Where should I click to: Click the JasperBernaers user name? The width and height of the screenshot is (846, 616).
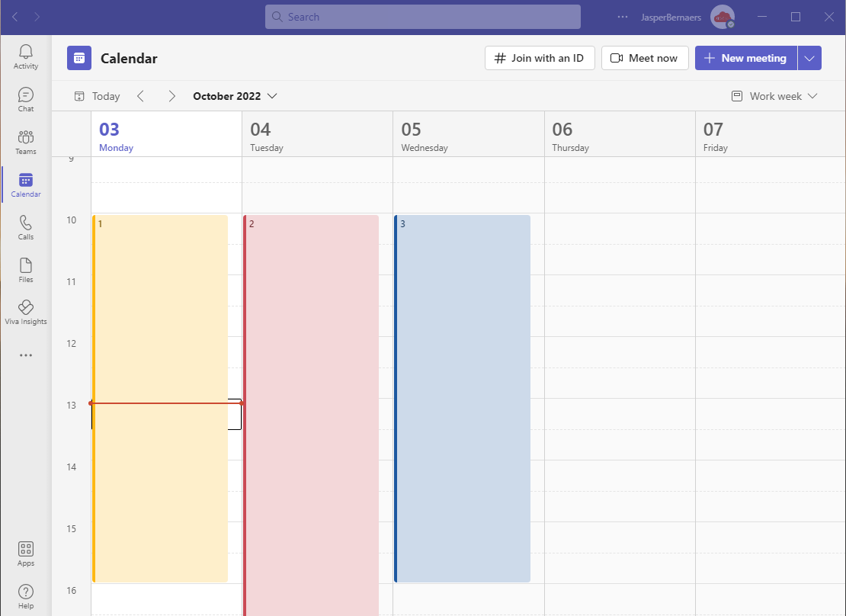(x=671, y=18)
